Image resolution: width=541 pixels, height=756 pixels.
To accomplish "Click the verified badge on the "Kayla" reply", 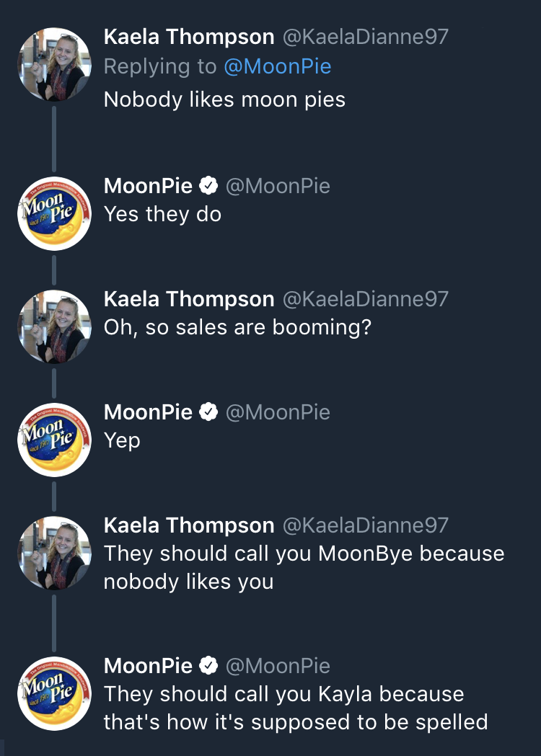I will click(208, 666).
